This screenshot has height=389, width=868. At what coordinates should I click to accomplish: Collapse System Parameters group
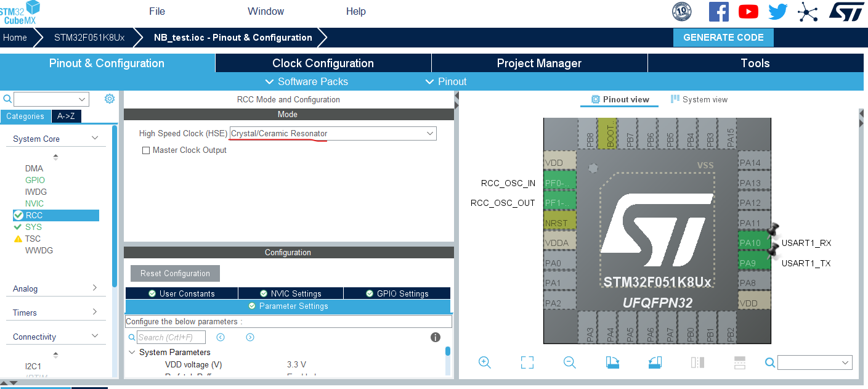click(132, 352)
